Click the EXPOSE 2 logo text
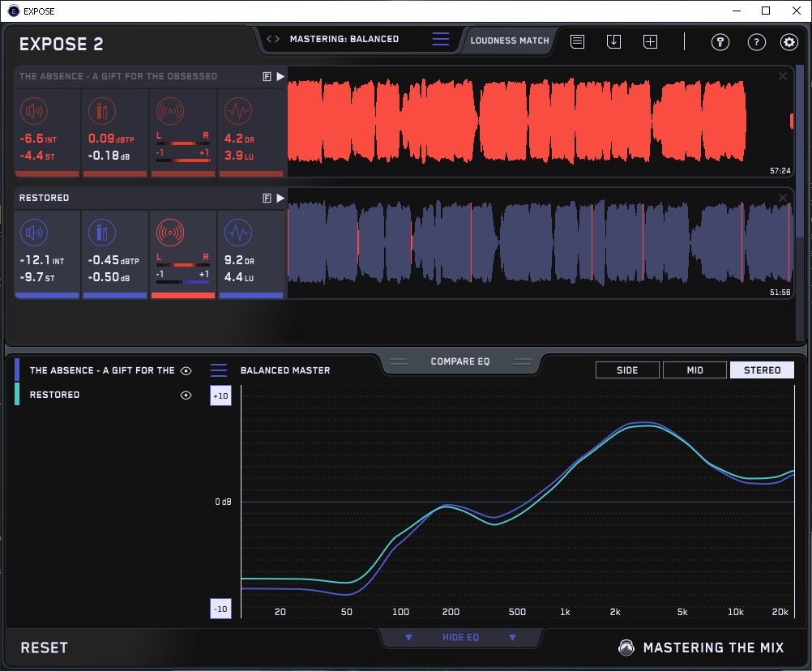Viewport: 812px width, 671px height. pos(61,44)
